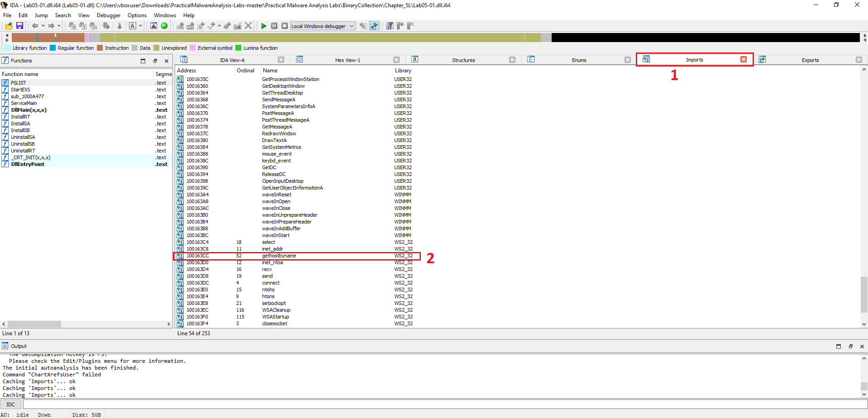Image resolution: width=868 pixels, height=418 pixels.
Task: Navigate back with the left arrow icon
Action: (35, 26)
